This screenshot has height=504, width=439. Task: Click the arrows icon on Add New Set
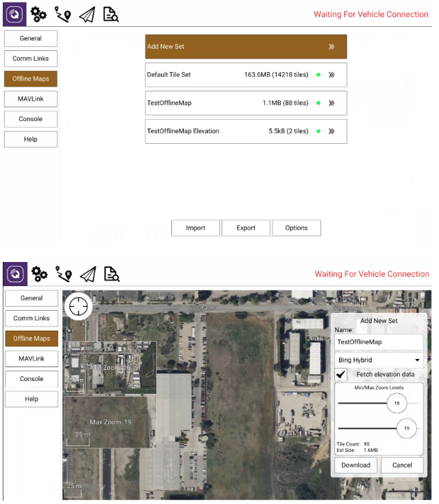[x=331, y=47]
